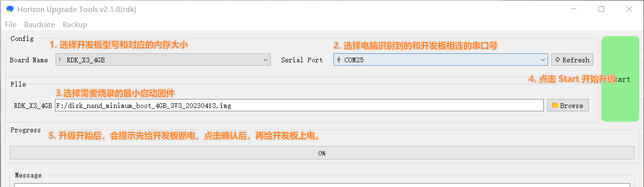Click the USB symbol icon before COM25
Viewport: 644px width, 187px height.
pyautogui.click(x=339, y=60)
